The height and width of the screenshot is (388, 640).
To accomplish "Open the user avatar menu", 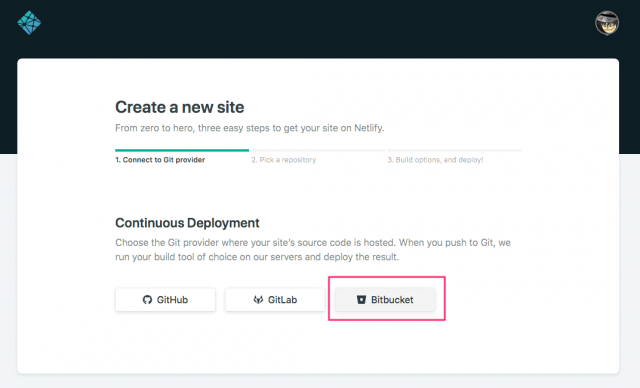I will (607, 23).
